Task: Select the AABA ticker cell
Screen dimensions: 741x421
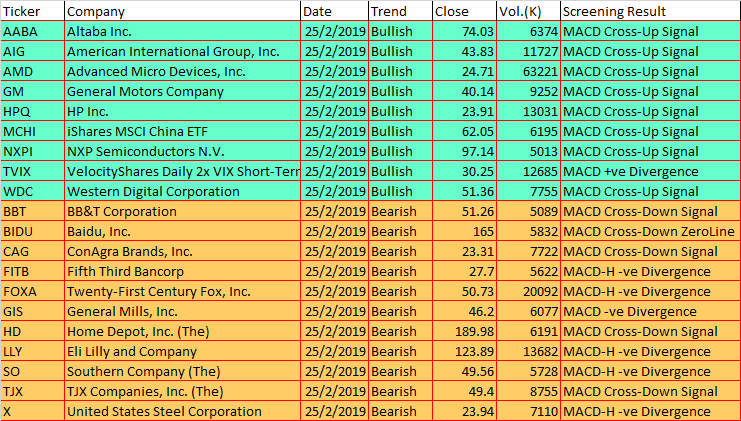Action: (x=33, y=31)
